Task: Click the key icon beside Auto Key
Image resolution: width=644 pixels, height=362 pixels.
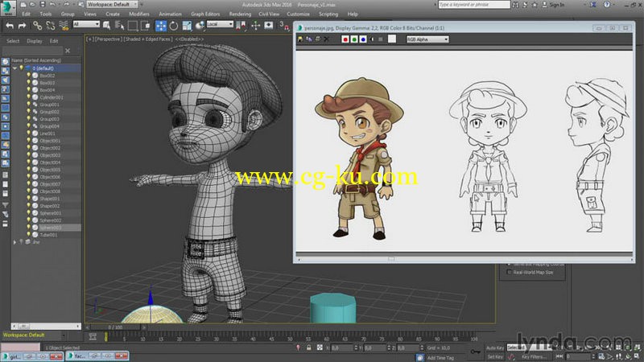Action: tap(475, 352)
